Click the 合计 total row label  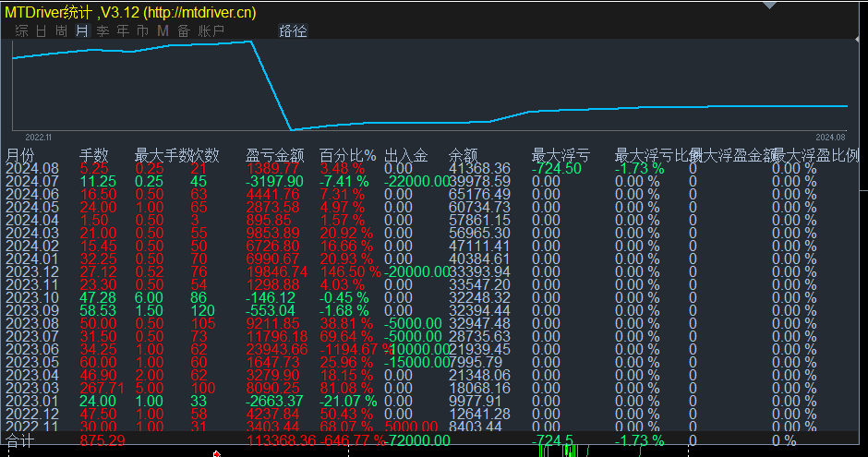(x=20, y=441)
